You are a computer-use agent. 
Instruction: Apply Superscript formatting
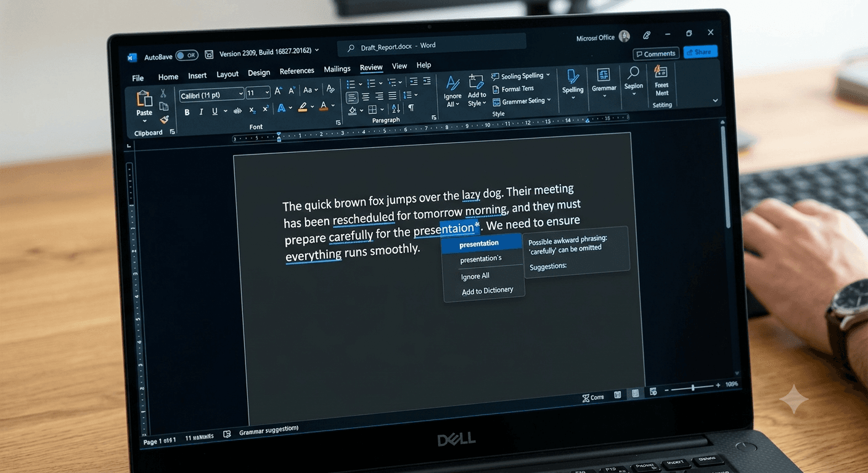(x=266, y=108)
